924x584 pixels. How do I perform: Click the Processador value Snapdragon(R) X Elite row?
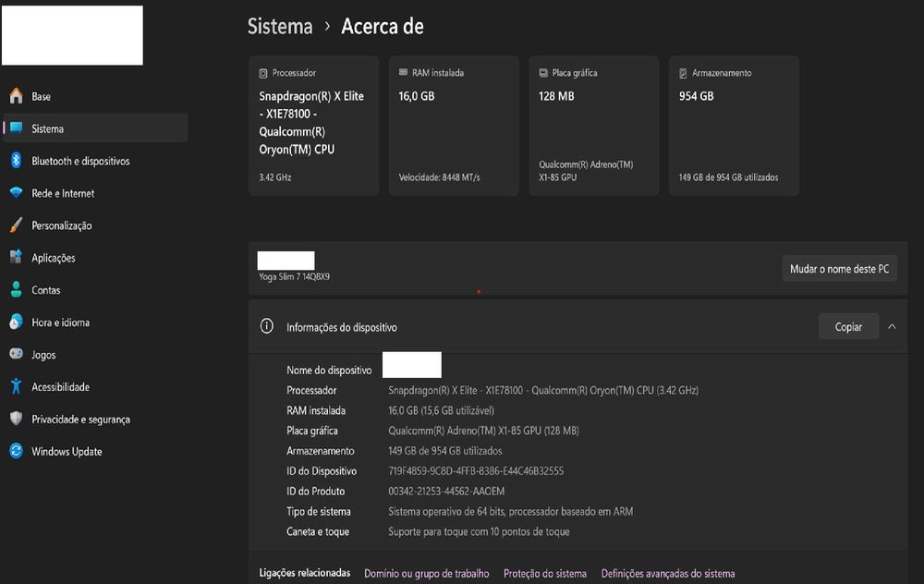542,390
